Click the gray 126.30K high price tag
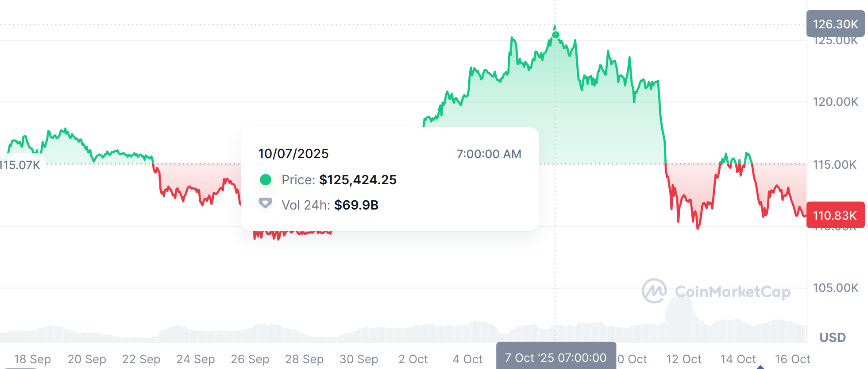The height and width of the screenshot is (369, 868). click(x=835, y=24)
